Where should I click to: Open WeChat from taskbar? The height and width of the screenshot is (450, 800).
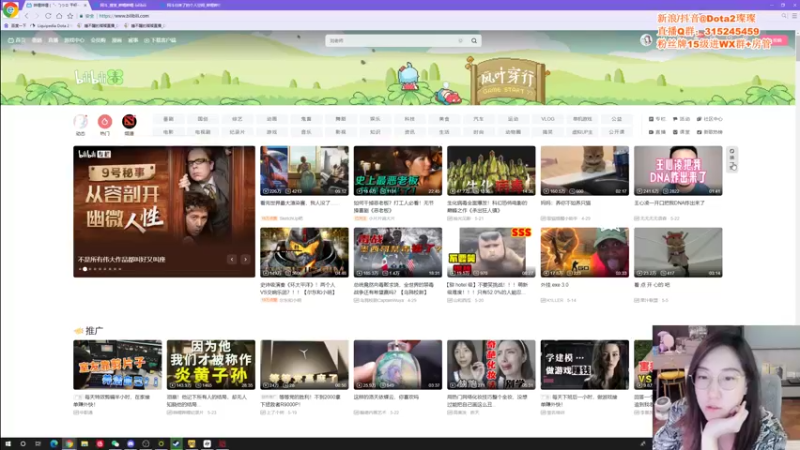pyautogui.click(x=115, y=444)
